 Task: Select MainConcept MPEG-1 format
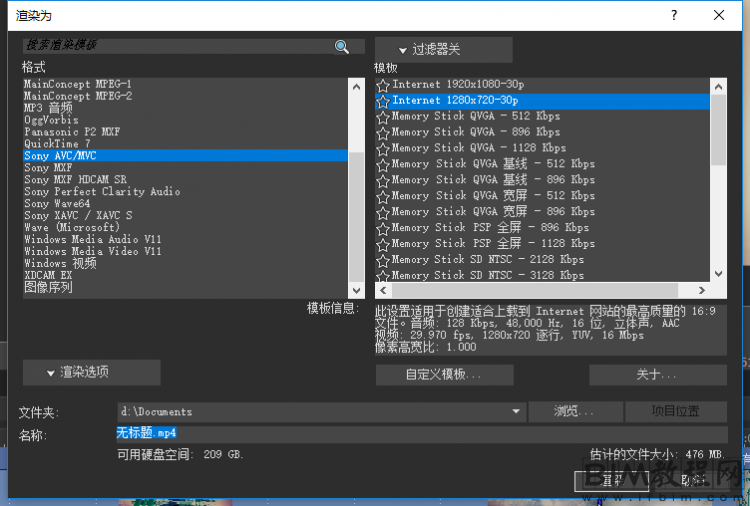(x=186, y=84)
